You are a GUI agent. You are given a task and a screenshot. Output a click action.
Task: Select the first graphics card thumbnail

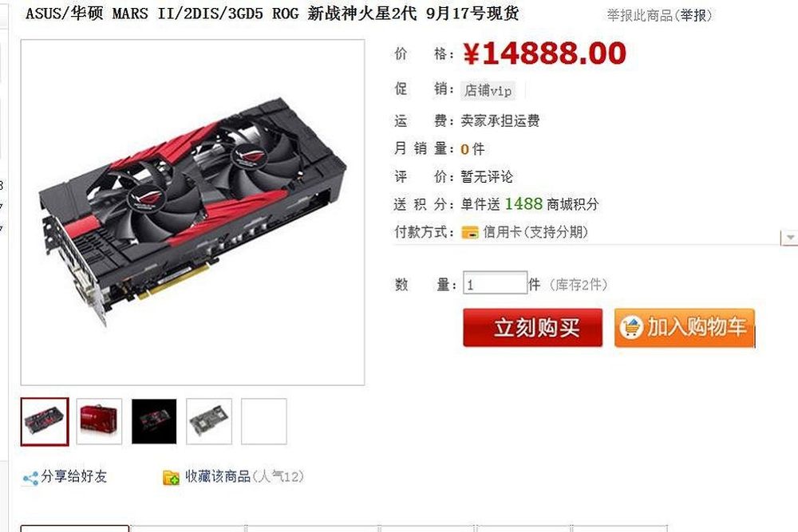[45, 422]
